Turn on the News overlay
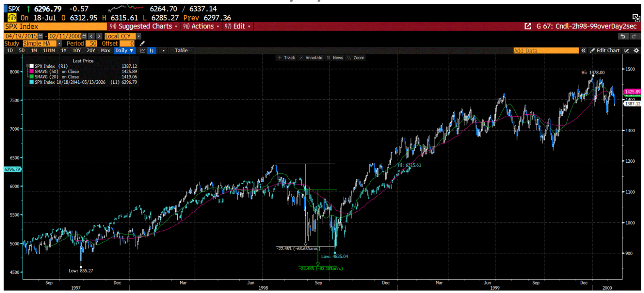 tap(338, 58)
